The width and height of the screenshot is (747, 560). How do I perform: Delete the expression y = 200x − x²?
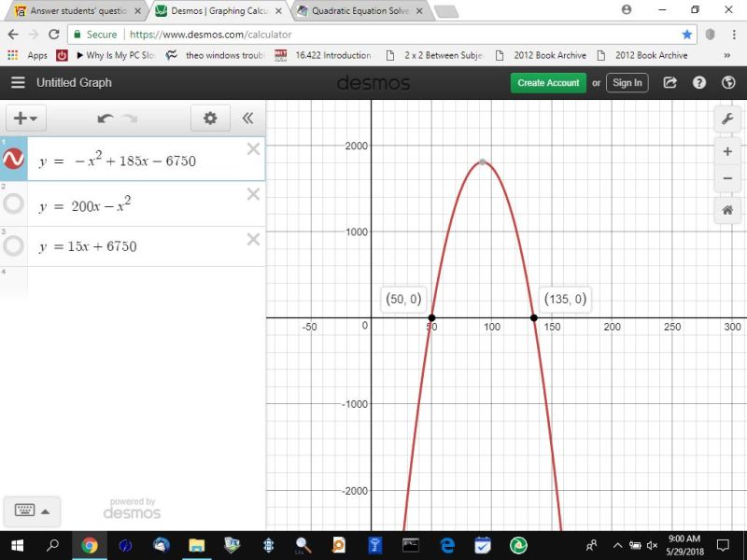pos(253,194)
